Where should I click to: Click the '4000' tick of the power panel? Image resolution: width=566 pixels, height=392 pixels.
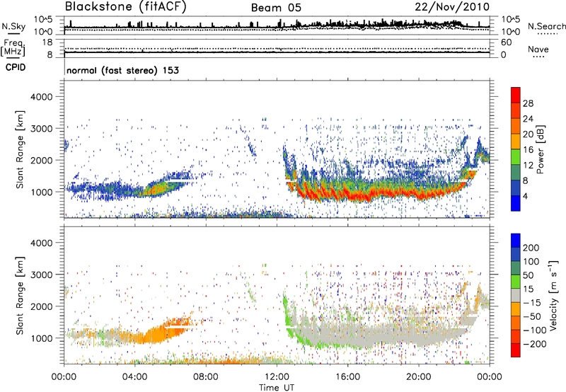[x=41, y=97]
